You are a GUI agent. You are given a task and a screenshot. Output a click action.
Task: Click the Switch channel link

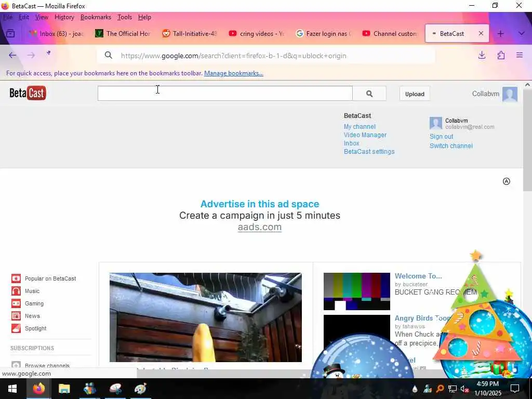click(451, 146)
